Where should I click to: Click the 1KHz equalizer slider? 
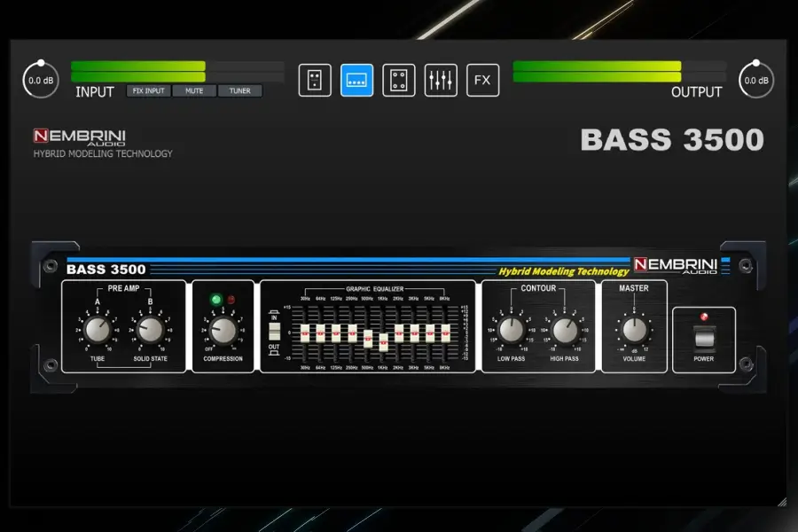(383, 342)
